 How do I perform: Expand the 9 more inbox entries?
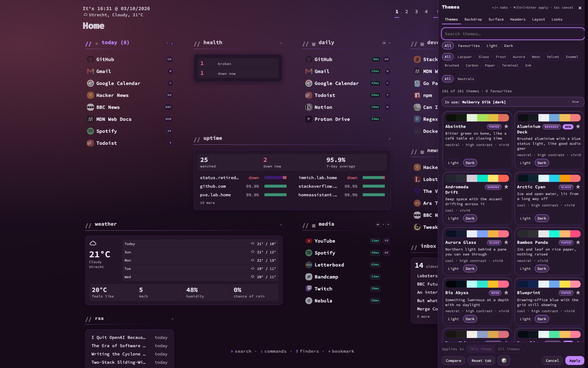click(x=423, y=317)
